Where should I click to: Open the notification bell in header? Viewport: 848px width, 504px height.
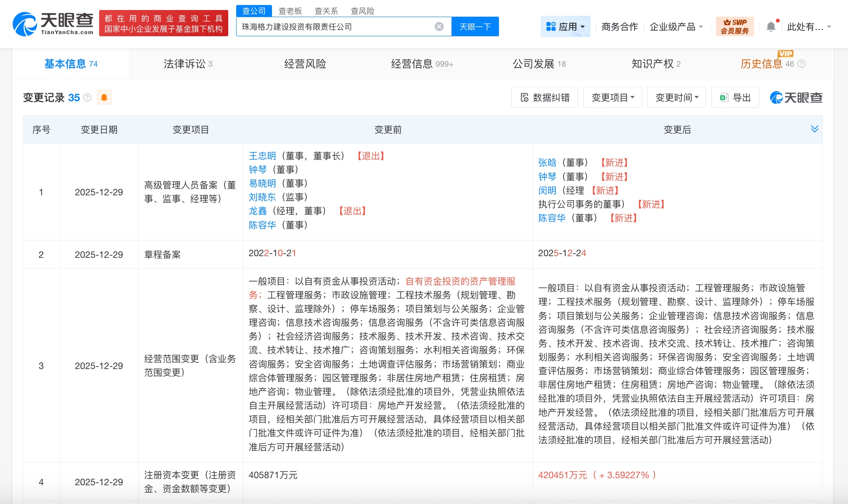click(x=771, y=27)
